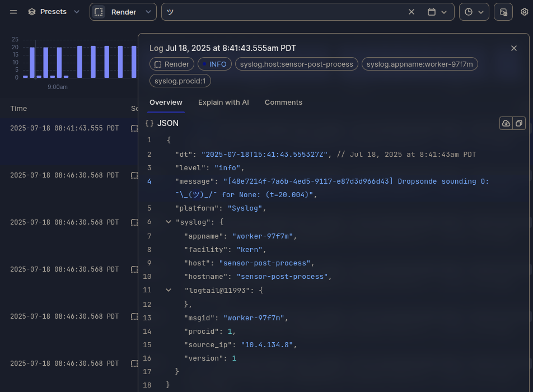Open the Render source selector dropdown
Screen dimensions: 533x392
(123, 12)
